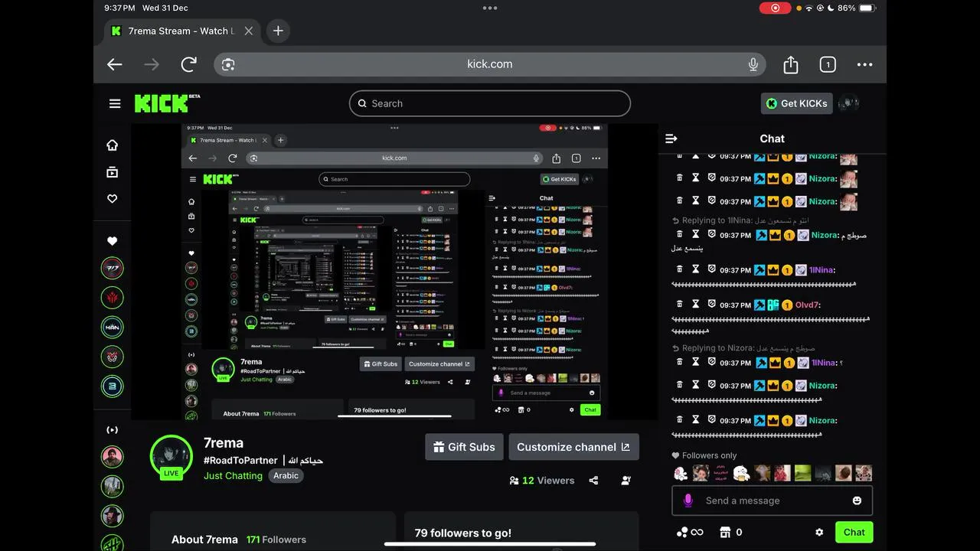Open Browse in the sidebar
The width and height of the screenshot is (980, 551).
pos(113,172)
